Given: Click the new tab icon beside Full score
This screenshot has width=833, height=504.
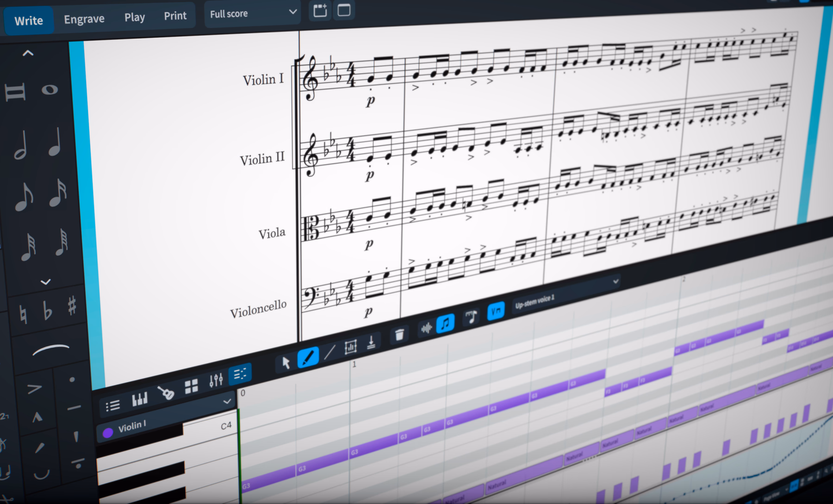Looking at the screenshot, I should pyautogui.click(x=320, y=10).
